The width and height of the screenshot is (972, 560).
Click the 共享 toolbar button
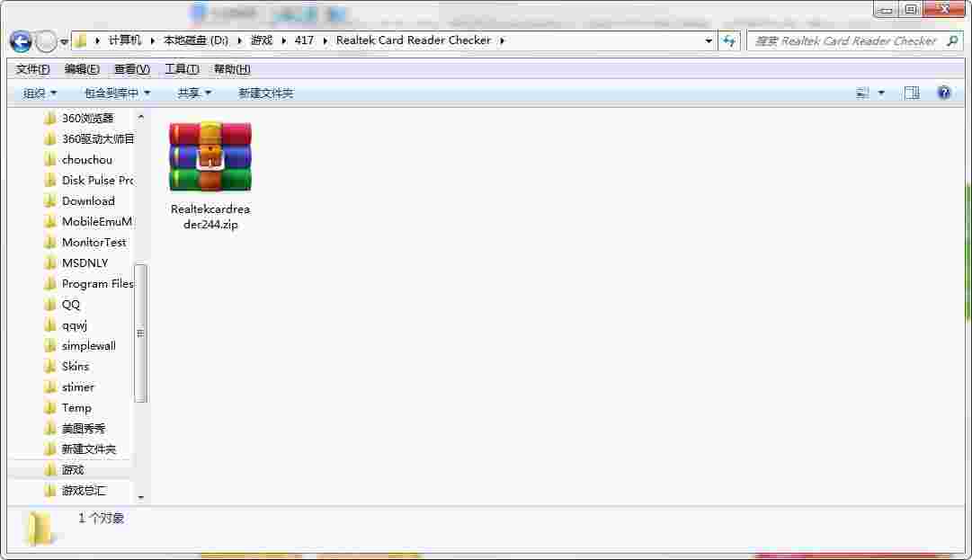coord(190,93)
